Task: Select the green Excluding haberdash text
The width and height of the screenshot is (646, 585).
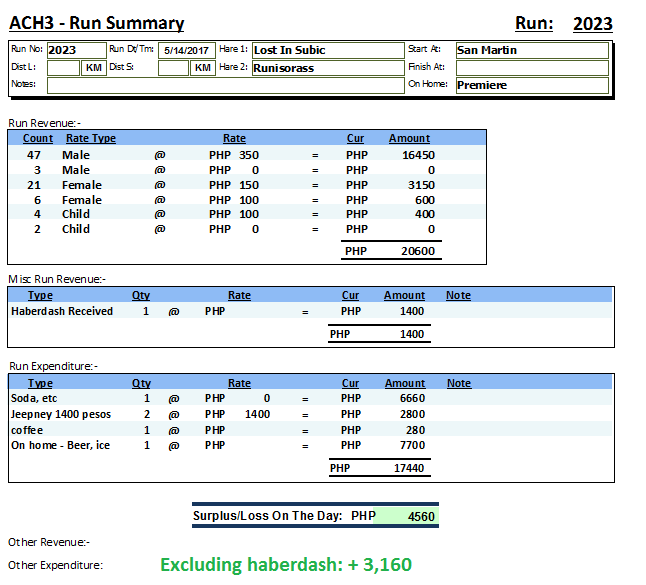Action: [x=286, y=565]
